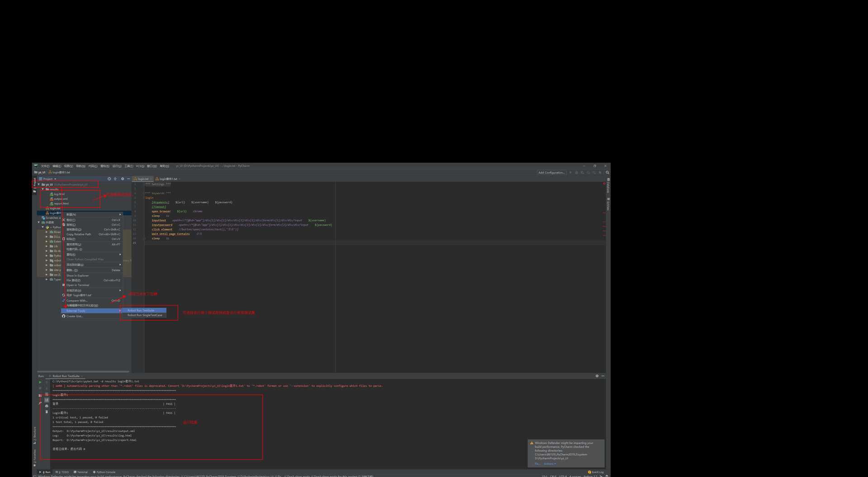Collapse the results folder
This screenshot has width=868, height=477.
coord(43,189)
